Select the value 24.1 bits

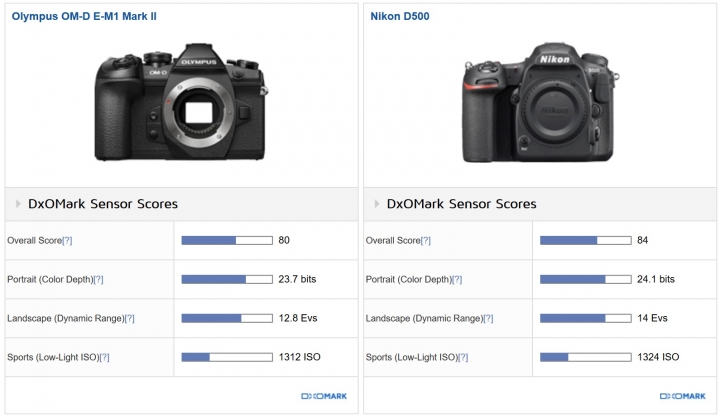[x=656, y=279]
